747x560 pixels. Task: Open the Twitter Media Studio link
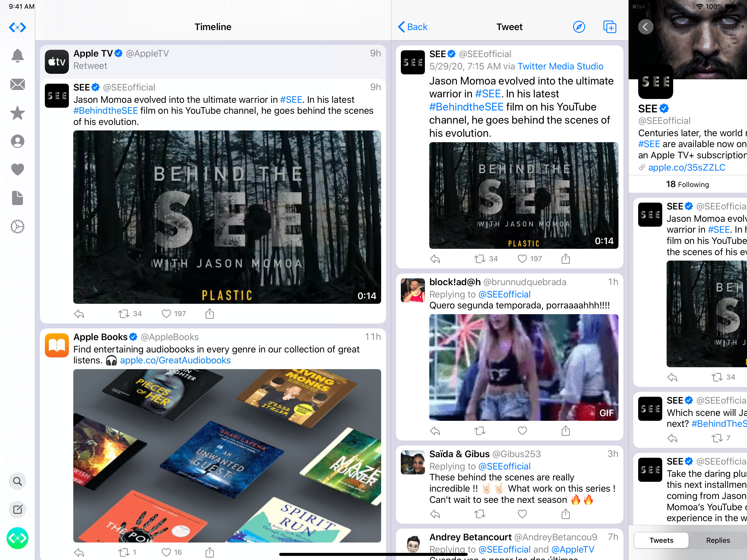(x=560, y=66)
